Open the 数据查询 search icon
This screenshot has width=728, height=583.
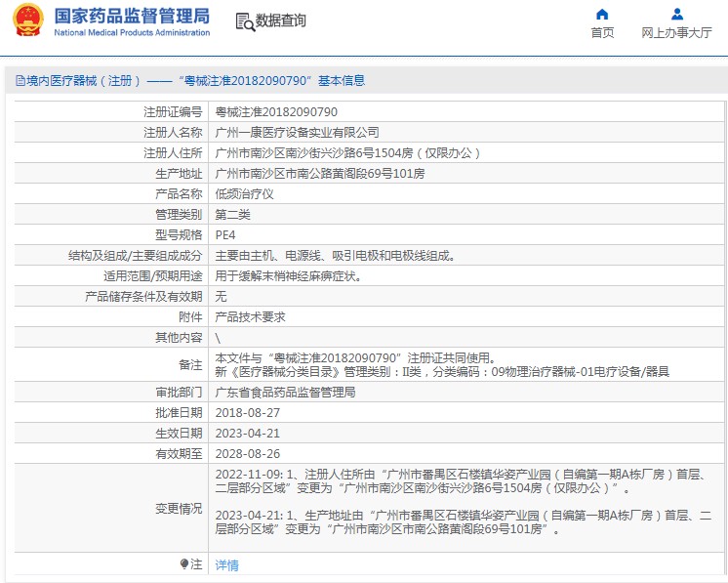245,21
